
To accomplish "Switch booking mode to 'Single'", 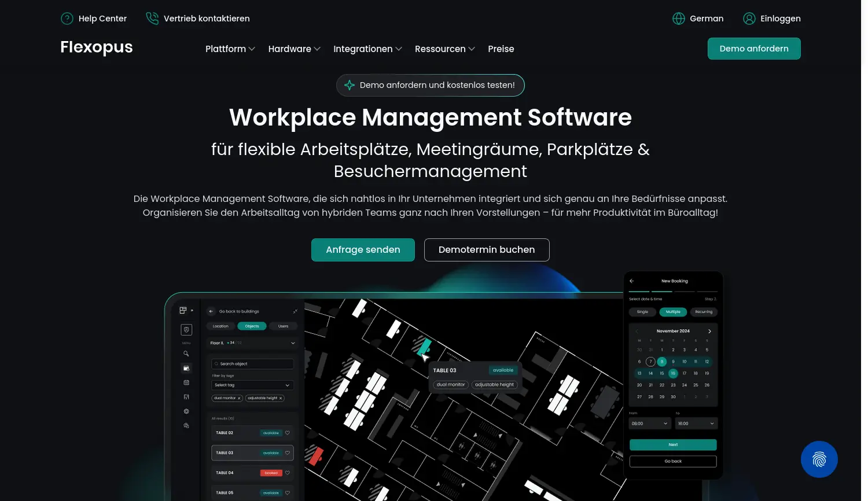I will pos(642,312).
